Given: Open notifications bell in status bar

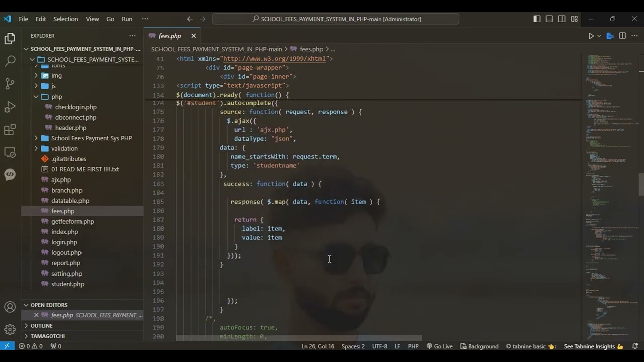Looking at the screenshot, I should pyautogui.click(x=635, y=346).
